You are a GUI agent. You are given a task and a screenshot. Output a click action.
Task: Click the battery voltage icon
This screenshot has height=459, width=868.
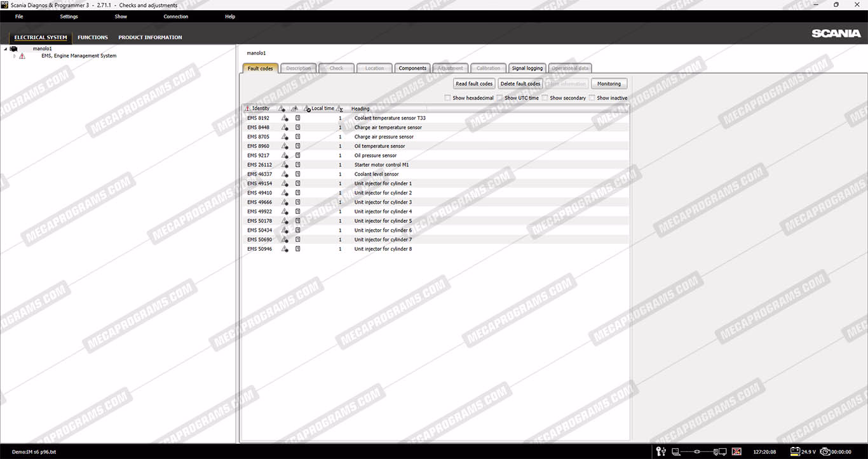[x=795, y=451]
